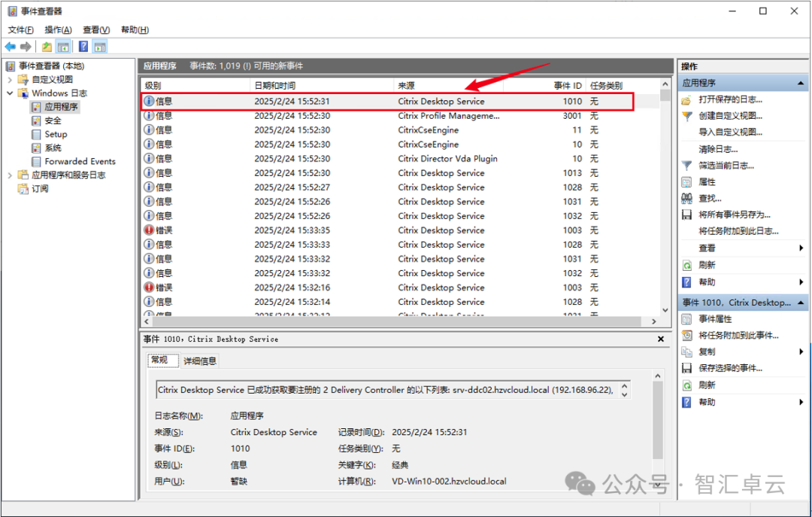Click the event description text box
The width and height of the screenshot is (812, 517).
click(386, 390)
